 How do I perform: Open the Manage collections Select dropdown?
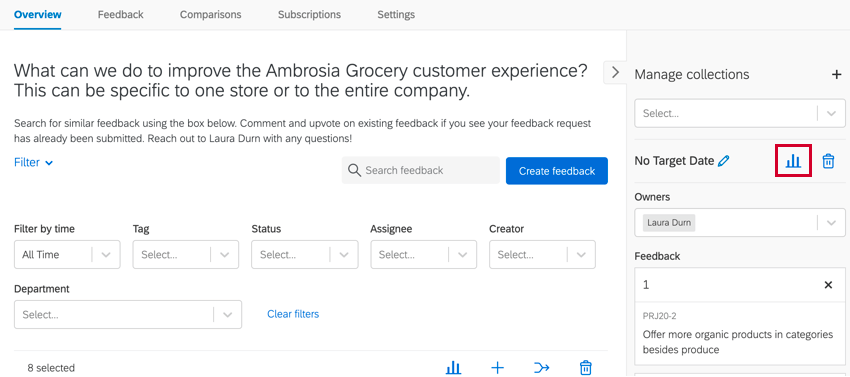click(739, 113)
